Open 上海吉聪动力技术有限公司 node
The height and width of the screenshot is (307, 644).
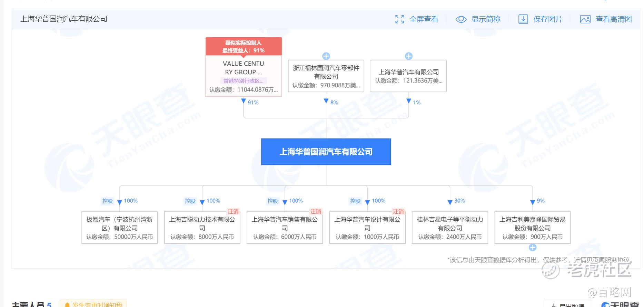[202, 228]
